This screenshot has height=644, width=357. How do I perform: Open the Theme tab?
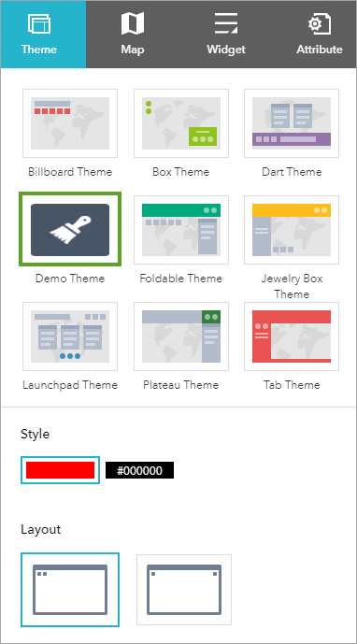[x=43, y=35]
